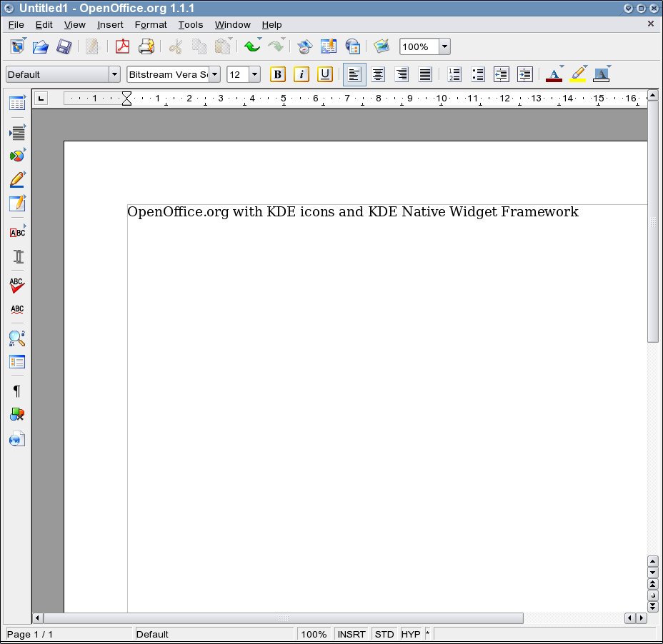Center the paragraph text
The image size is (663, 644).
378,74
